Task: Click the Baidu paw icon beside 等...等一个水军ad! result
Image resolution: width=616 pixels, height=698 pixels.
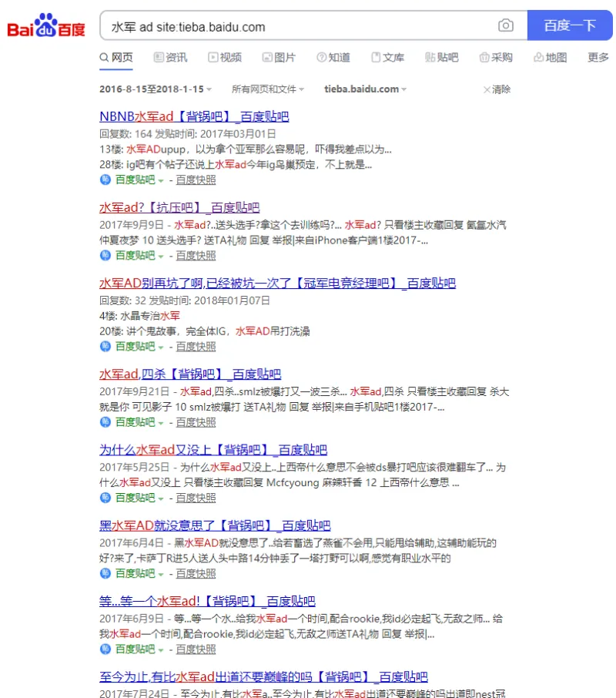Action: point(105,649)
